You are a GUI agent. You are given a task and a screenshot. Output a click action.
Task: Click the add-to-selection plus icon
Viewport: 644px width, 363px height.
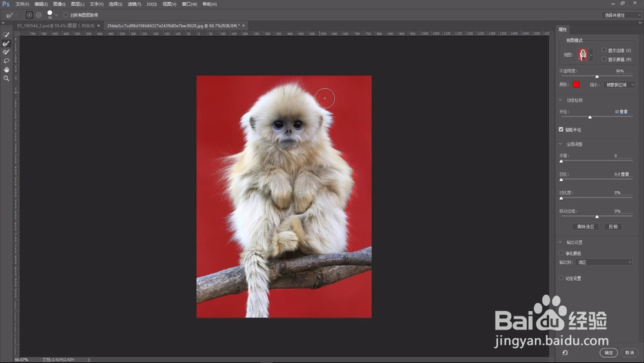coord(29,15)
